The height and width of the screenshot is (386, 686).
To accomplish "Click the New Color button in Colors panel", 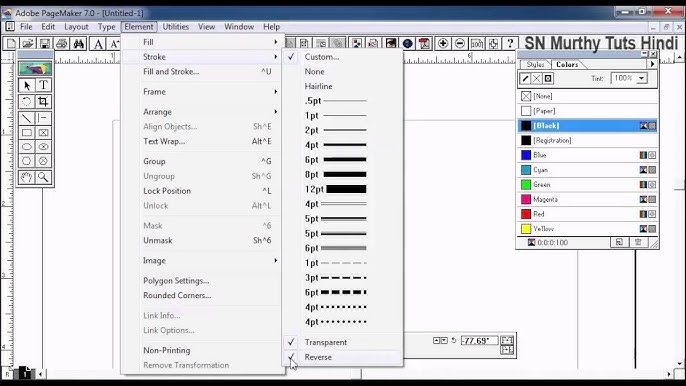I will pyautogui.click(x=619, y=242).
